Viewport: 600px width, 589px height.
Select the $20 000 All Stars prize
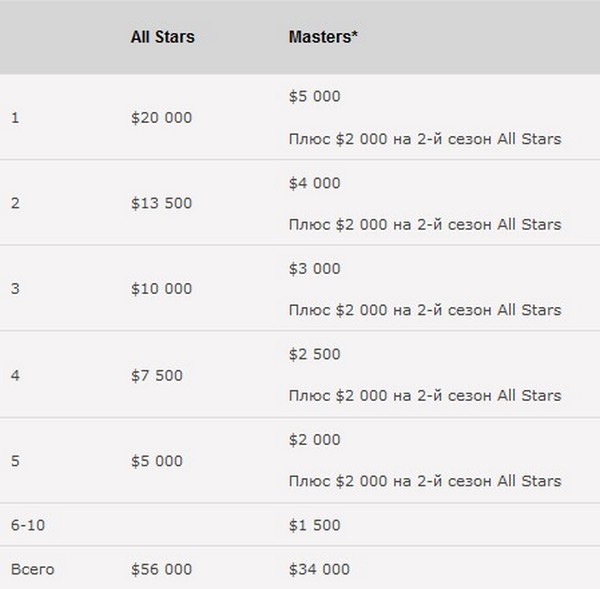161,117
